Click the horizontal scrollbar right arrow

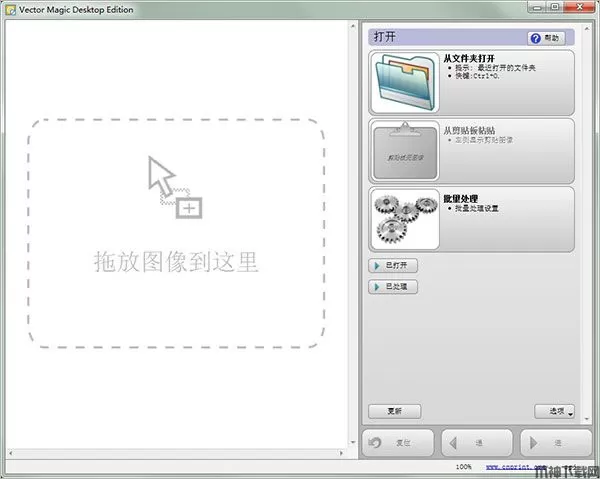341,453
